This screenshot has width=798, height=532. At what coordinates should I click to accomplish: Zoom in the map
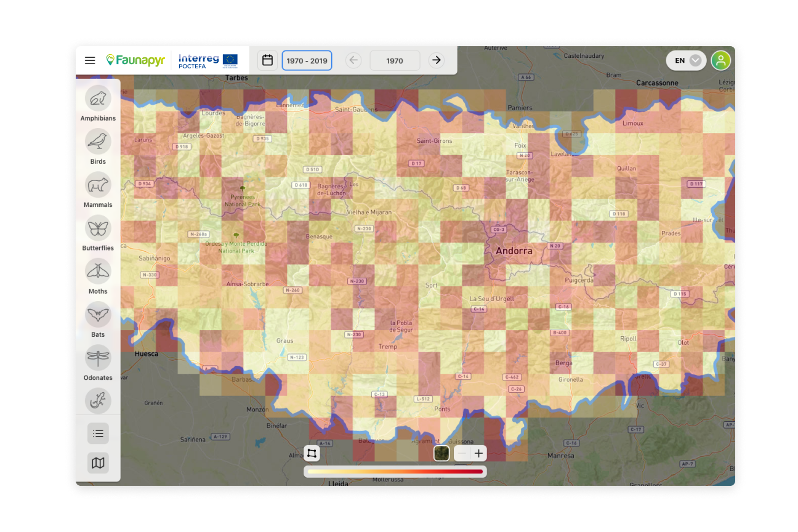(479, 453)
